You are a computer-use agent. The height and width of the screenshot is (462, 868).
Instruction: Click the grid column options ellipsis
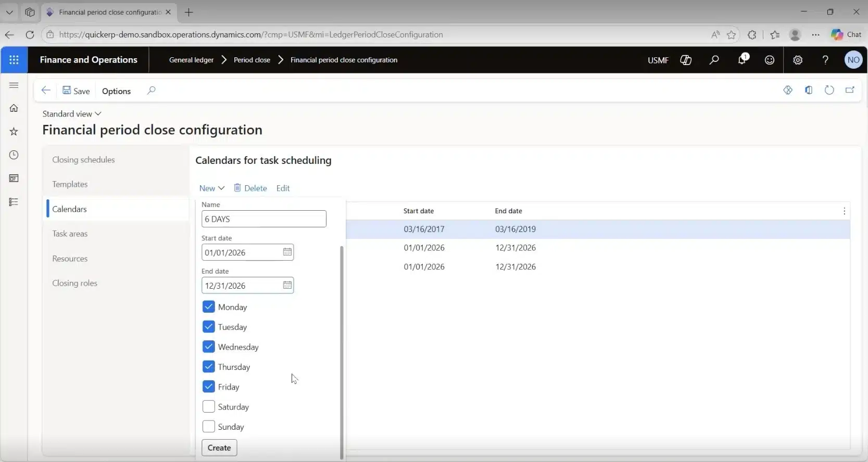[844, 211]
